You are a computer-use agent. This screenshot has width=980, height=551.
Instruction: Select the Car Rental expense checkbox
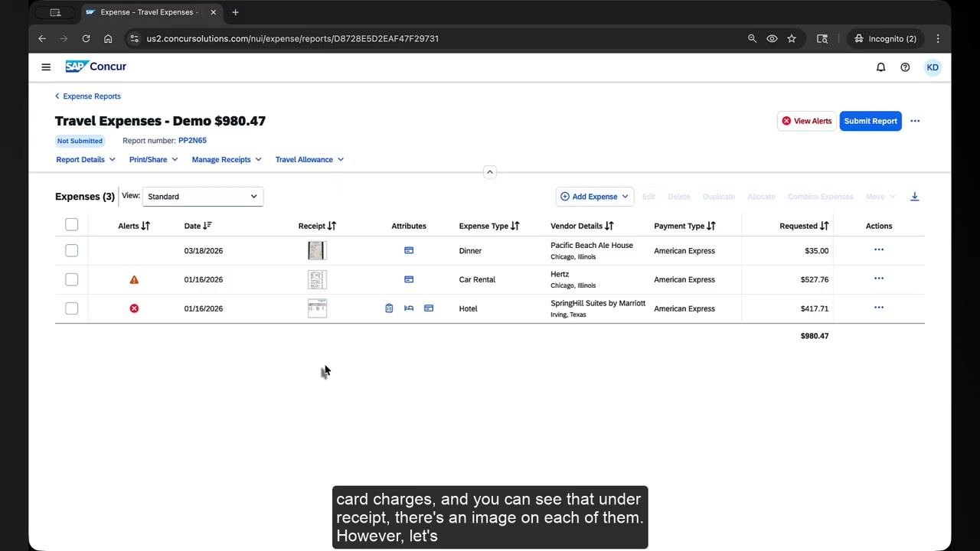(x=71, y=279)
